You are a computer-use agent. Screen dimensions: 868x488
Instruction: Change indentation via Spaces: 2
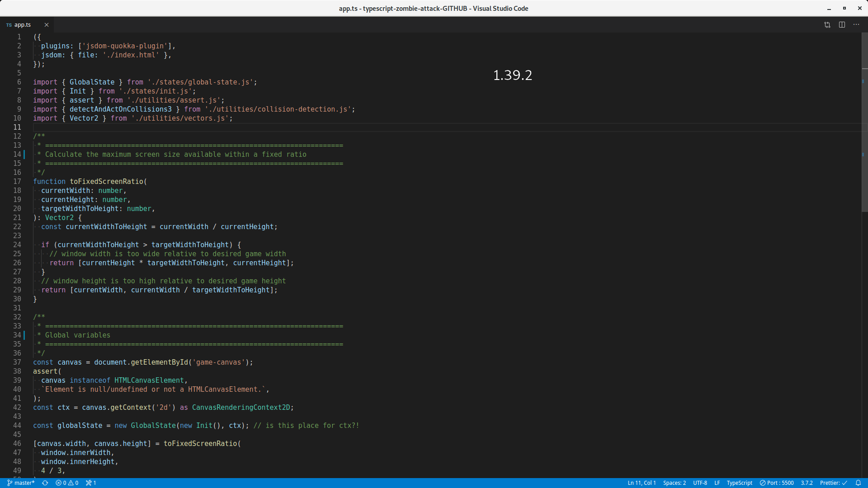(x=674, y=483)
